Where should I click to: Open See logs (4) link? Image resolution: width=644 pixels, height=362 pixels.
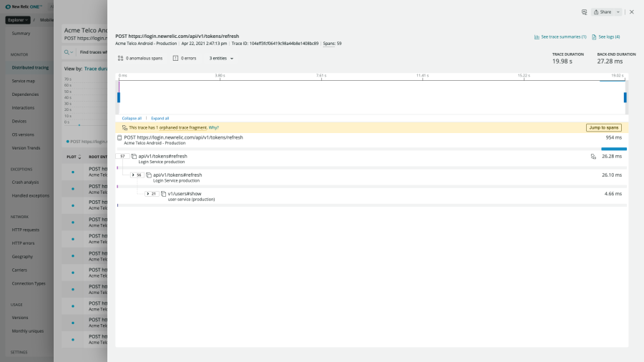[x=605, y=36]
